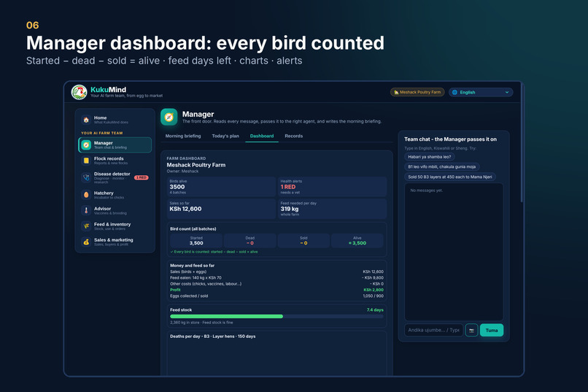Open Hatchery via its egg icon
588x392 pixels.
click(86, 195)
